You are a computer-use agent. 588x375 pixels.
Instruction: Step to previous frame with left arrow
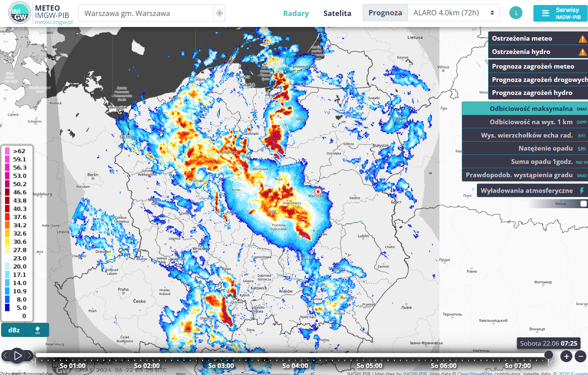point(5,356)
